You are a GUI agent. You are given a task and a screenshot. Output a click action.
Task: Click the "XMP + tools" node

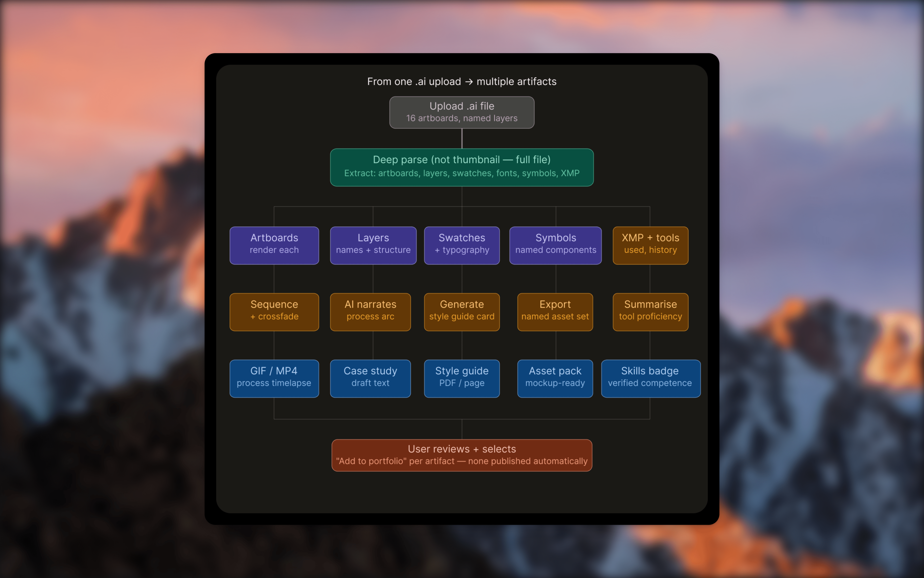click(x=651, y=245)
